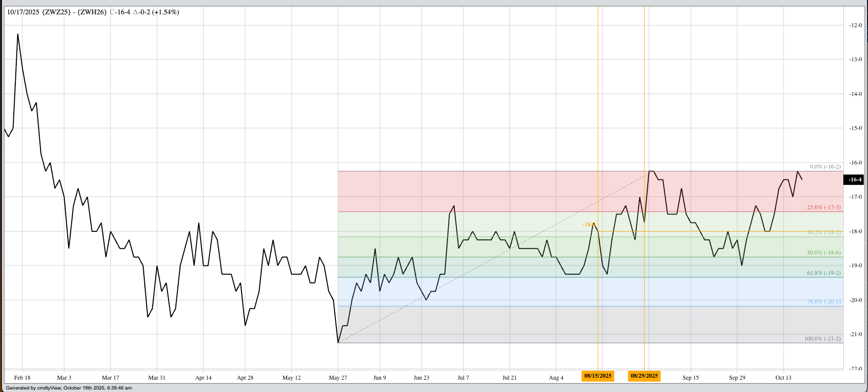Click the -12-0 price axis label

pyautogui.click(x=855, y=25)
